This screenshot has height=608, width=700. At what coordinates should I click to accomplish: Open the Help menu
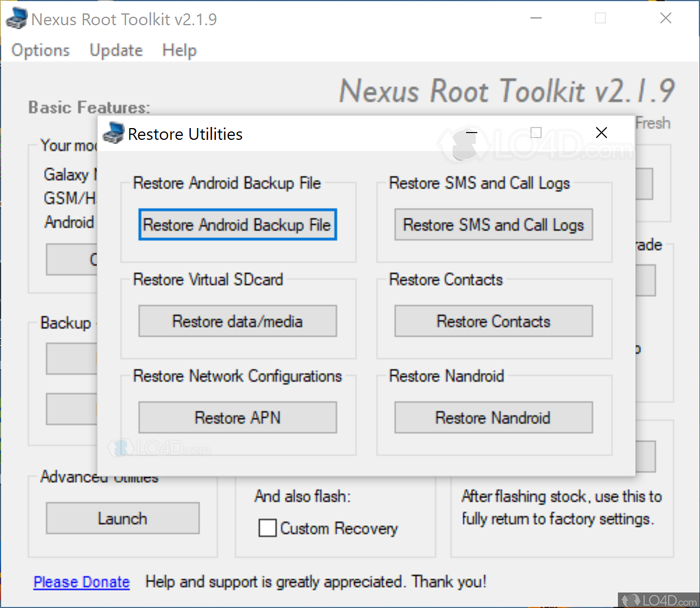coord(180,50)
